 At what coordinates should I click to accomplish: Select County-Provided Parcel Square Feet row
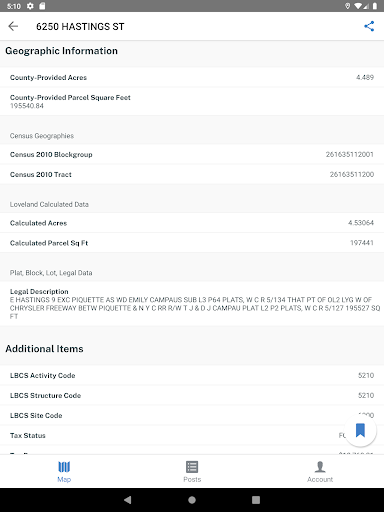192,101
